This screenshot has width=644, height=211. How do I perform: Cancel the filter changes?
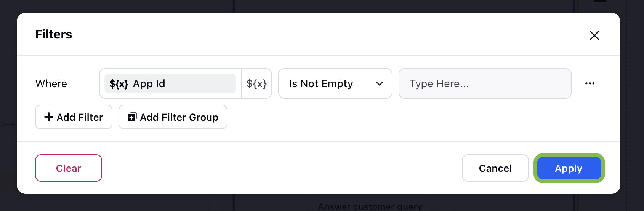point(495,168)
